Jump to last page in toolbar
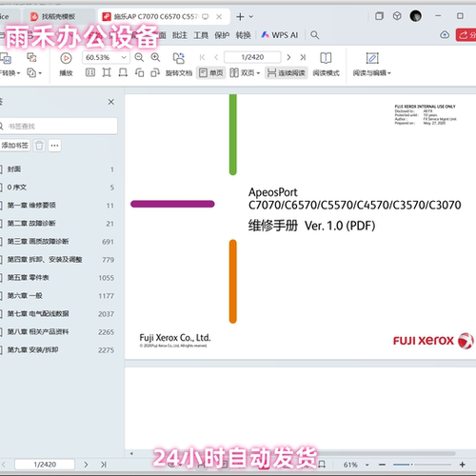 pos(303,57)
